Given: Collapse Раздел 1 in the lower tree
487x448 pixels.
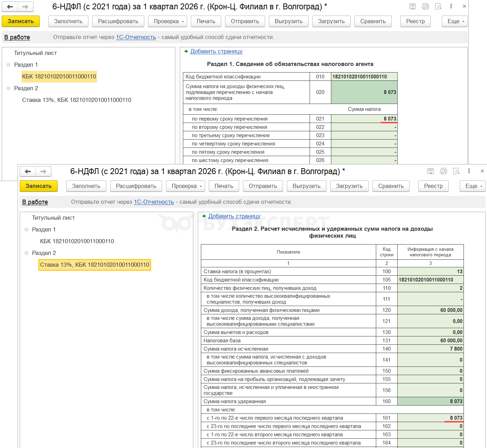Looking at the screenshot, I should tap(27, 230).
